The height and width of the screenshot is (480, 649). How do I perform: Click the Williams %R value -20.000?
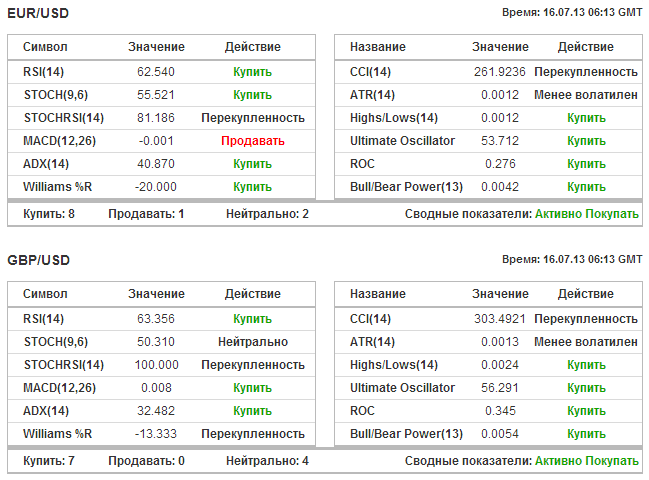(x=156, y=187)
